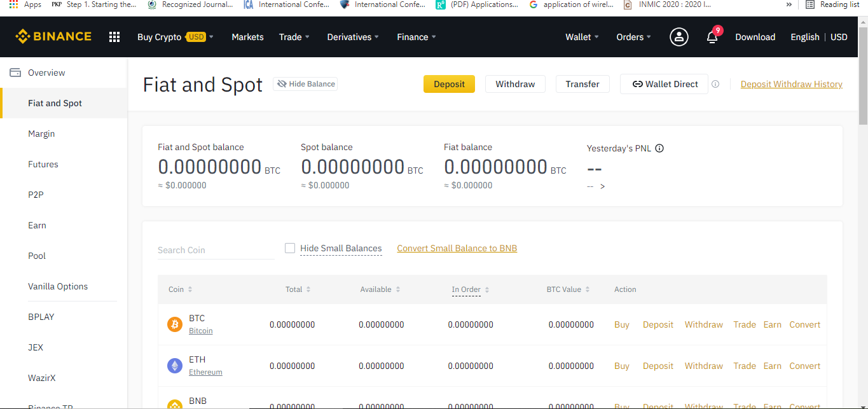Expand the Finance dropdown menu
The width and height of the screenshot is (868, 409).
pyautogui.click(x=417, y=37)
